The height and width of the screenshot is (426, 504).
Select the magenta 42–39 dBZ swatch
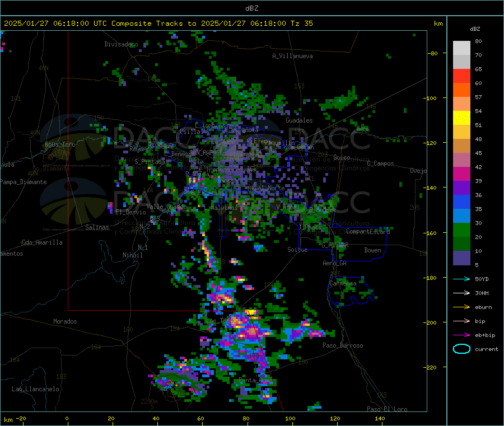point(461,174)
